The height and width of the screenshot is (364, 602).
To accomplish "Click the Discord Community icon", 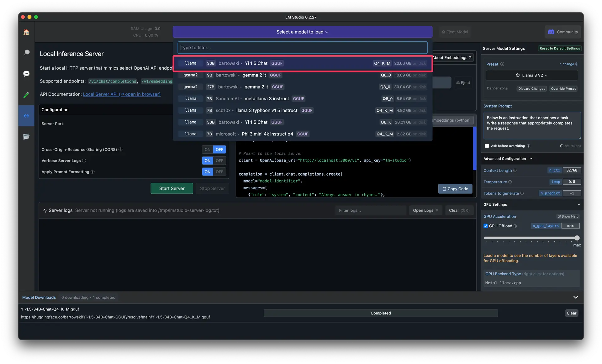I will 551,32.
